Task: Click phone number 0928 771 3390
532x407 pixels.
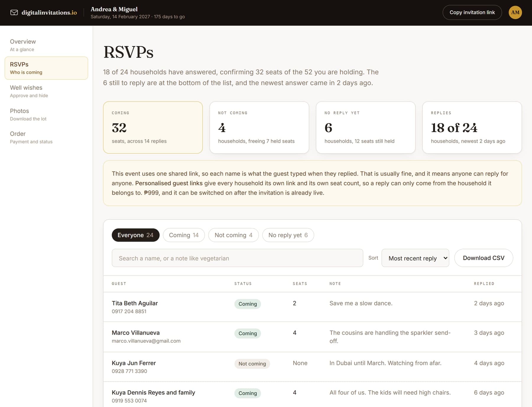Action: click(x=129, y=371)
